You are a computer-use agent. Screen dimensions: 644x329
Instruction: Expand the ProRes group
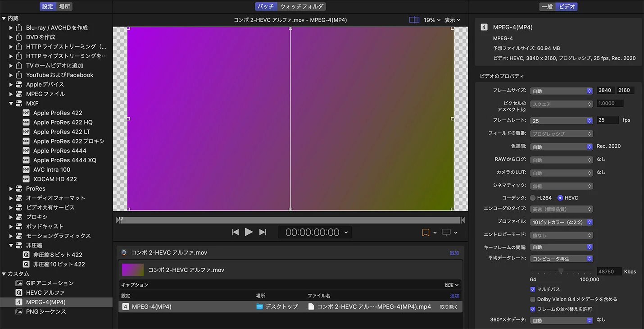coord(11,188)
